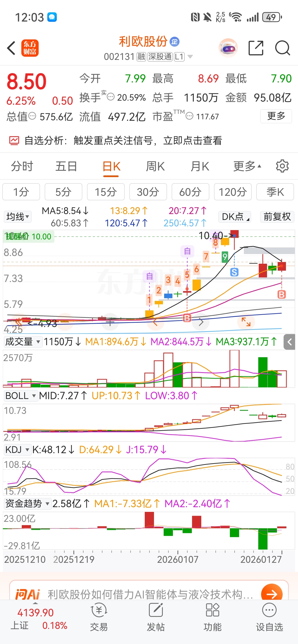Image resolution: width=298 pixels, height=644 pixels.
Task: Open the DK点 dropdown
Action: point(235,216)
